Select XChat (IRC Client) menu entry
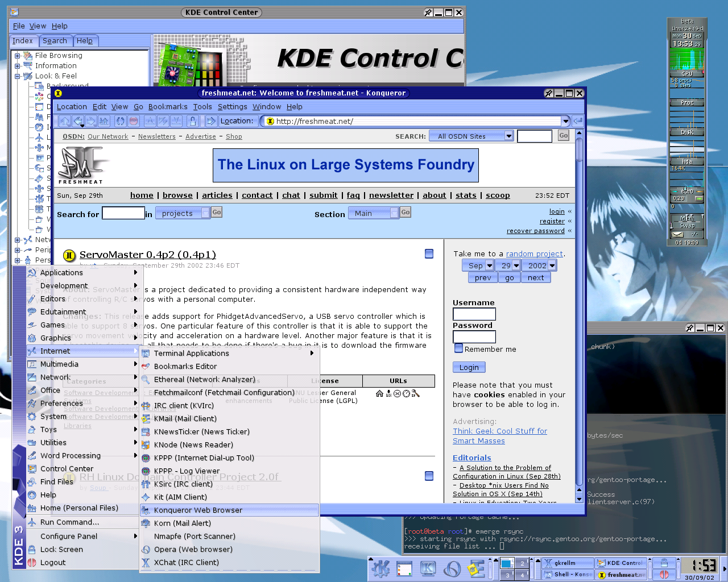The height and width of the screenshot is (582, 728). click(x=229, y=563)
